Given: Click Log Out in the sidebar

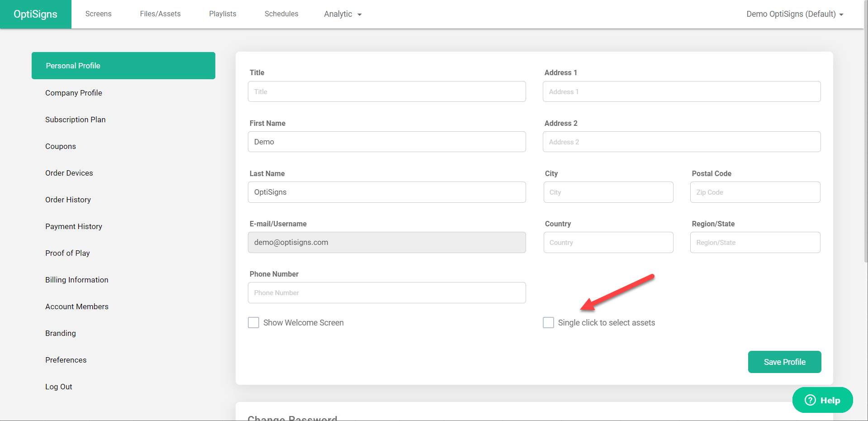Looking at the screenshot, I should coord(59,387).
